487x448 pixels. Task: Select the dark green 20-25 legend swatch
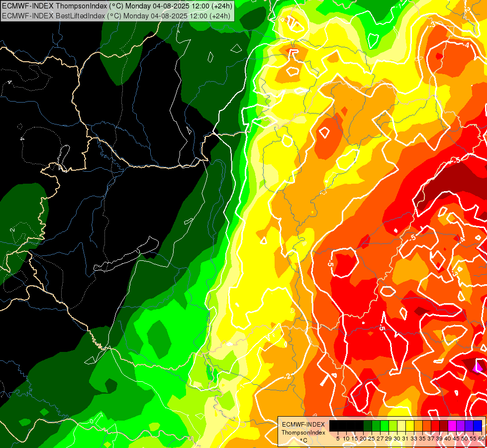368,426
